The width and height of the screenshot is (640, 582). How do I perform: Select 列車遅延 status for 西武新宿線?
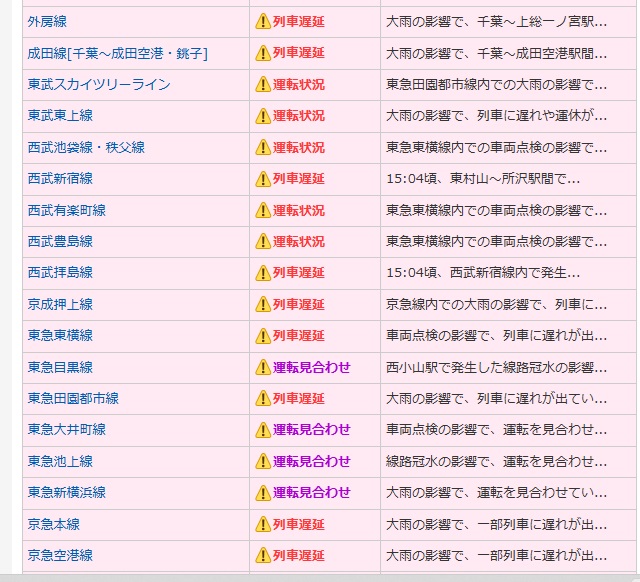pos(299,179)
